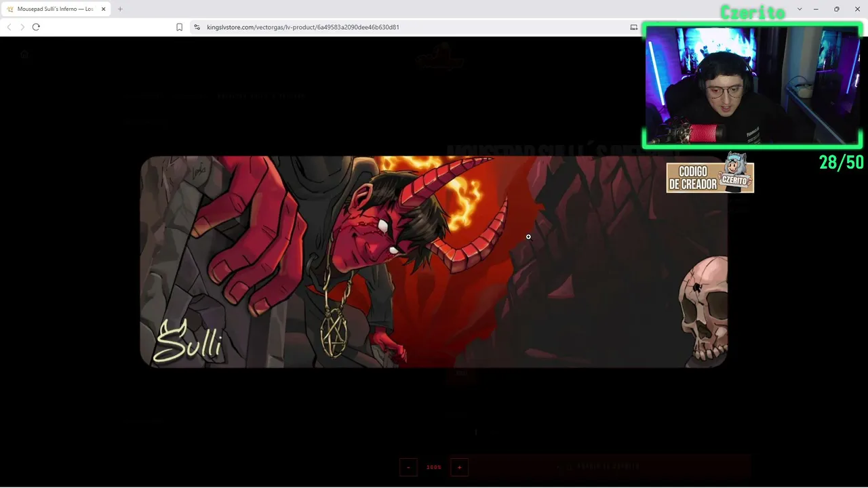Go back to the previous page
The width and height of the screenshot is (868, 488).
(9, 27)
